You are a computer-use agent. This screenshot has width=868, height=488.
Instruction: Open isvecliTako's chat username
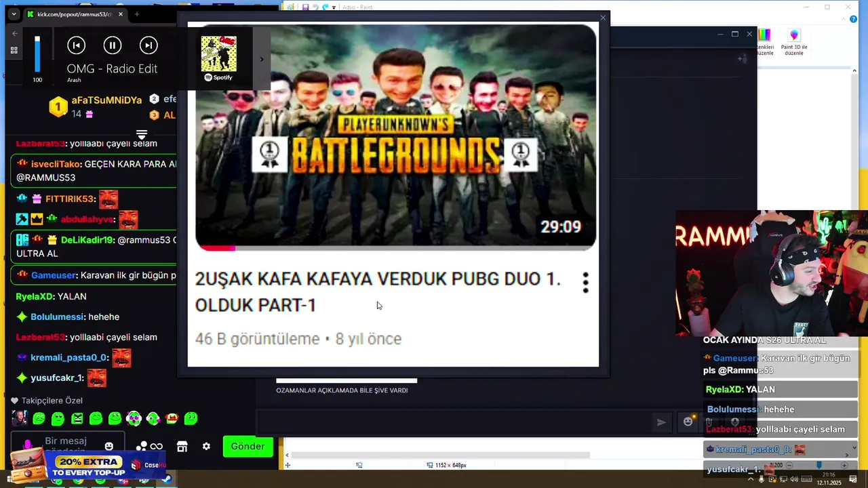56,164
